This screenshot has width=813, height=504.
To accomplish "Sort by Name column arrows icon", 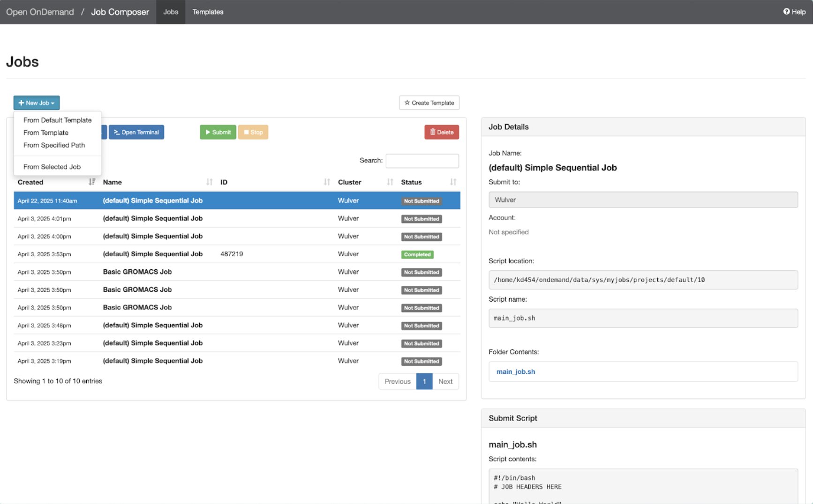I will coord(209,182).
